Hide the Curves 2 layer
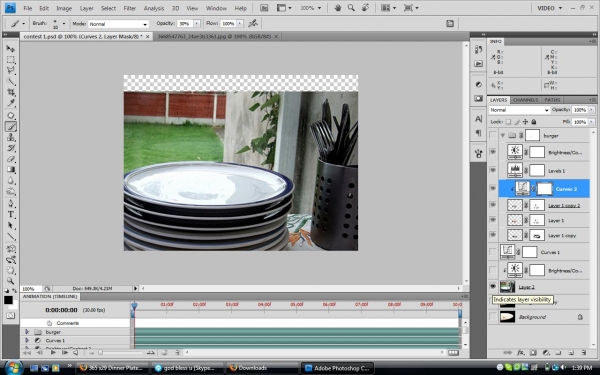 point(493,189)
